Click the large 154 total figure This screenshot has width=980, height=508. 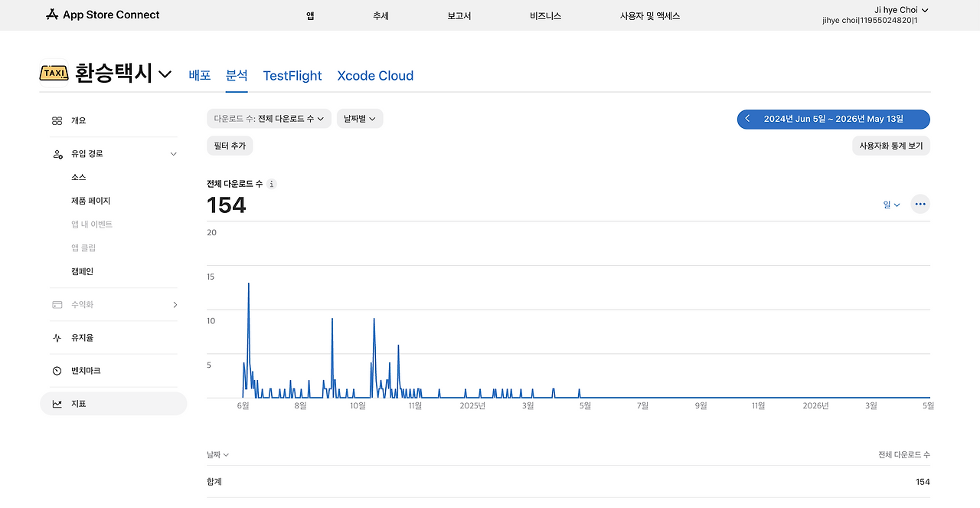(227, 205)
